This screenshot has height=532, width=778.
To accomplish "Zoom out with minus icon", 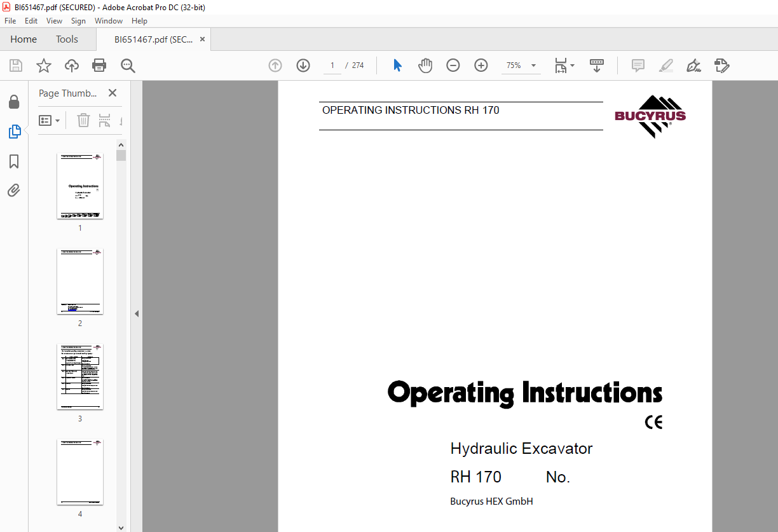I will click(x=453, y=65).
